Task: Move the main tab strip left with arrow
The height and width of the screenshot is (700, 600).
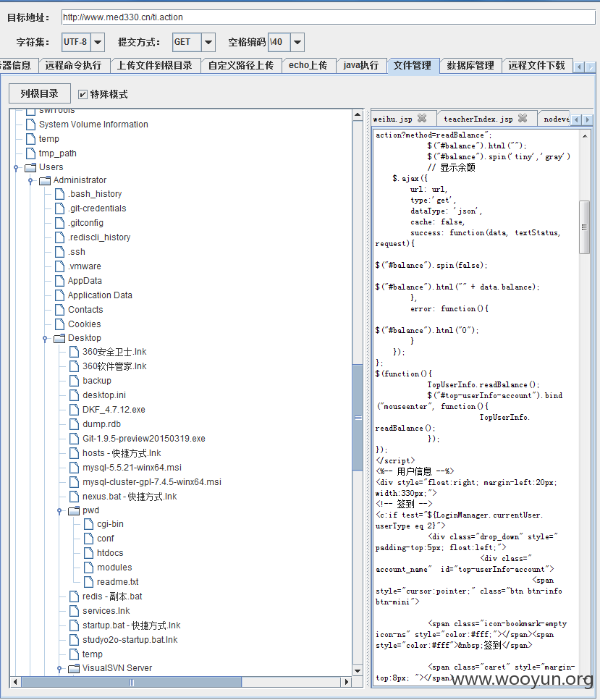Action: [580, 67]
